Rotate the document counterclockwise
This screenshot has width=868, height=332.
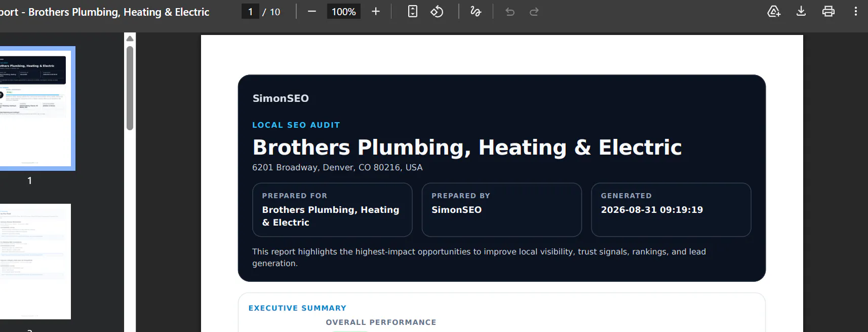(437, 11)
